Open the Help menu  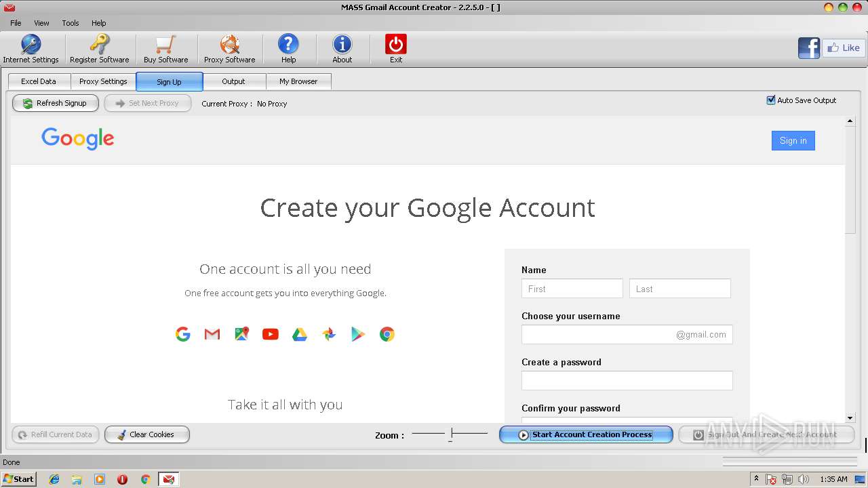pos(99,23)
